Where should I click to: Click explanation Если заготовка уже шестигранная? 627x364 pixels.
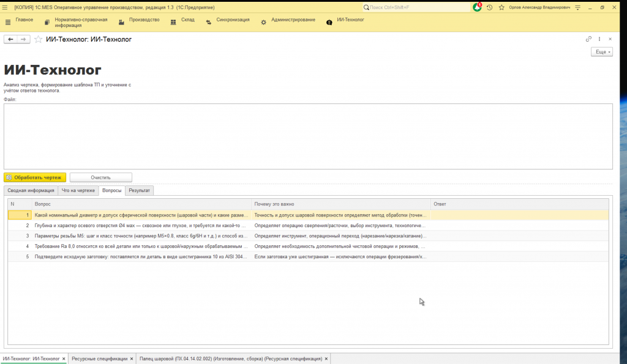340,256
